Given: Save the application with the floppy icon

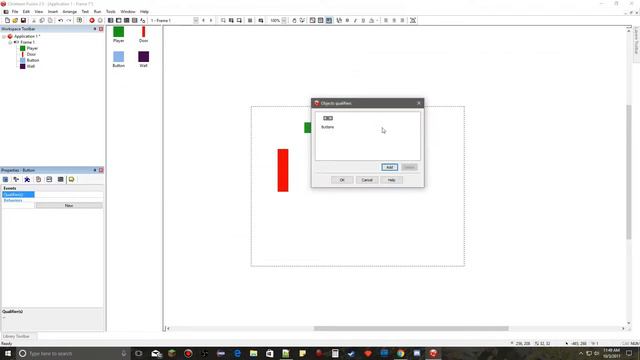Looking at the screenshot, I should (x=23, y=20).
